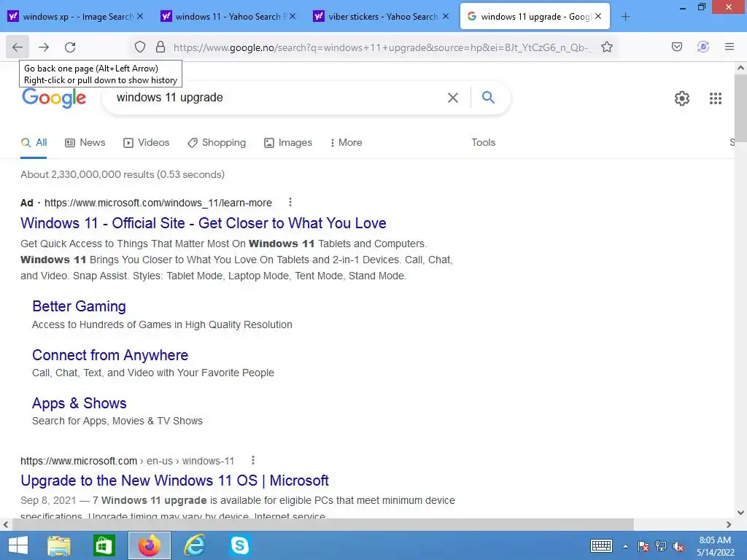Open the Google apps grid
747x560 pixels.
(715, 98)
